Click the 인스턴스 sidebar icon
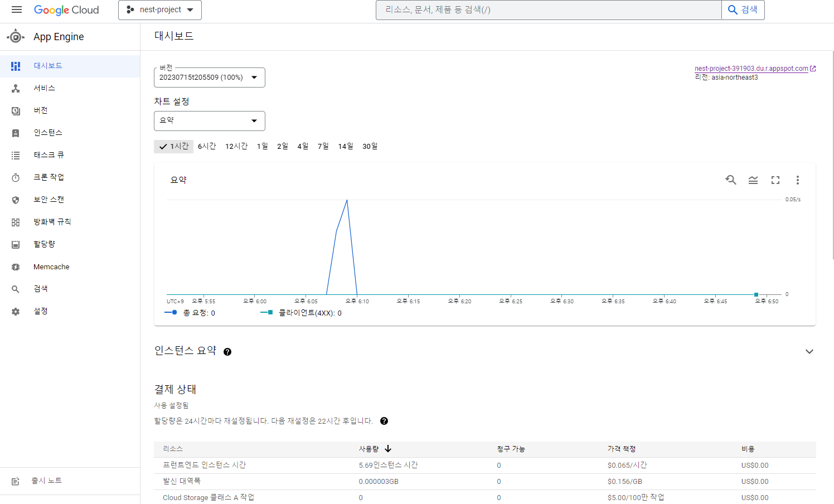 pos(16,133)
